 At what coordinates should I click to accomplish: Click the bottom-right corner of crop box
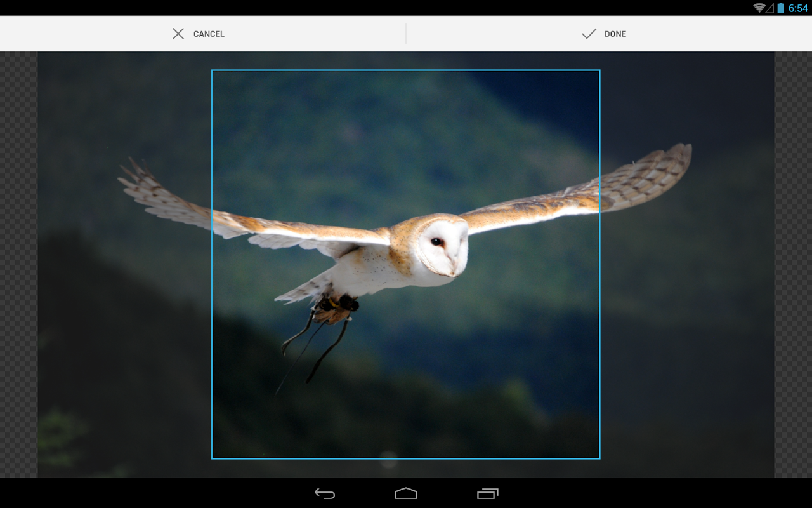point(599,458)
